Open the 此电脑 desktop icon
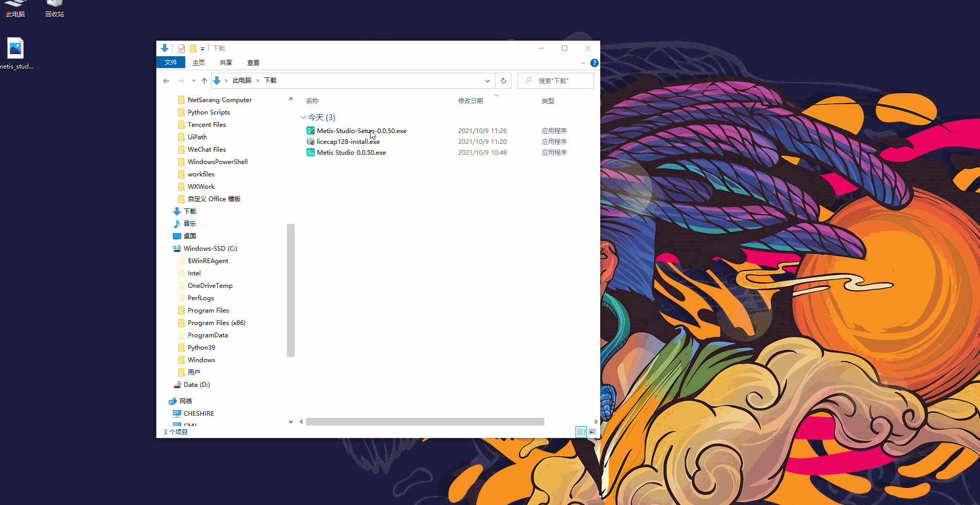The height and width of the screenshot is (505, 980). pos(15,9)
